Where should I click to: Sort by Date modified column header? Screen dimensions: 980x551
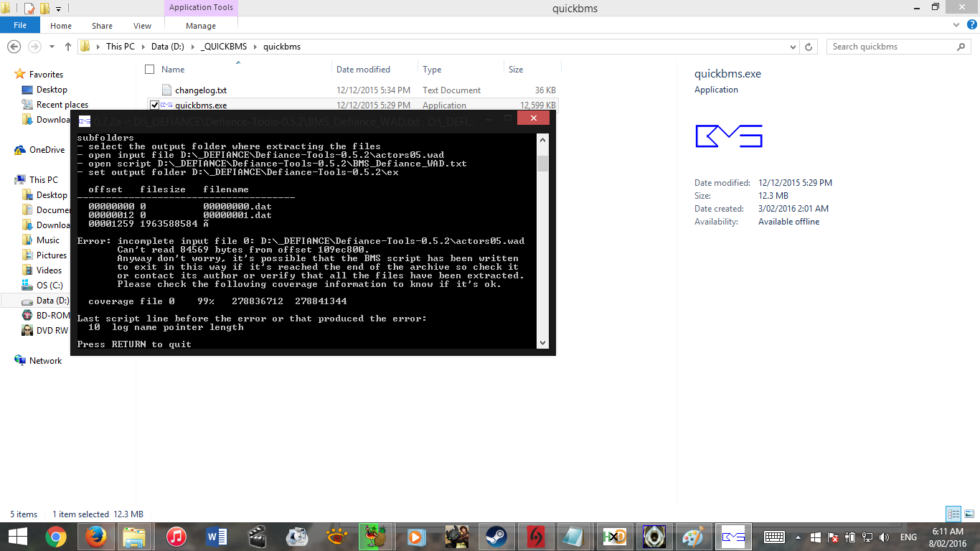click(363, 70)
